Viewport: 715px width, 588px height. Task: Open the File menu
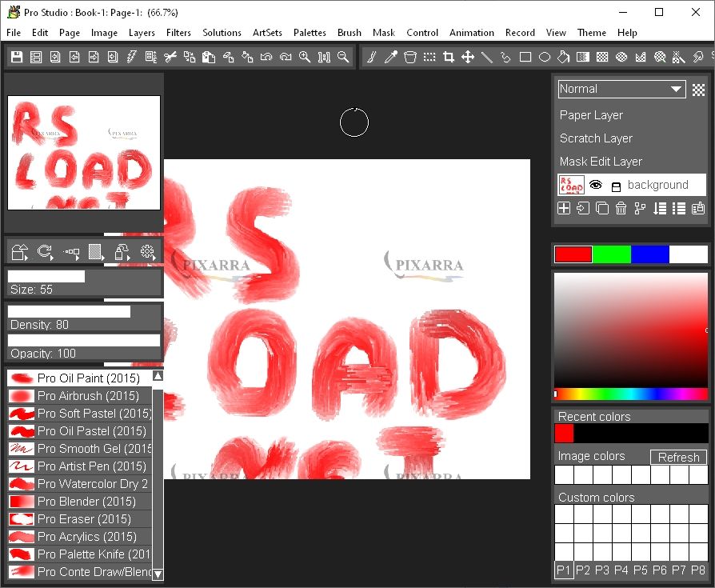[x=14, y=33]
